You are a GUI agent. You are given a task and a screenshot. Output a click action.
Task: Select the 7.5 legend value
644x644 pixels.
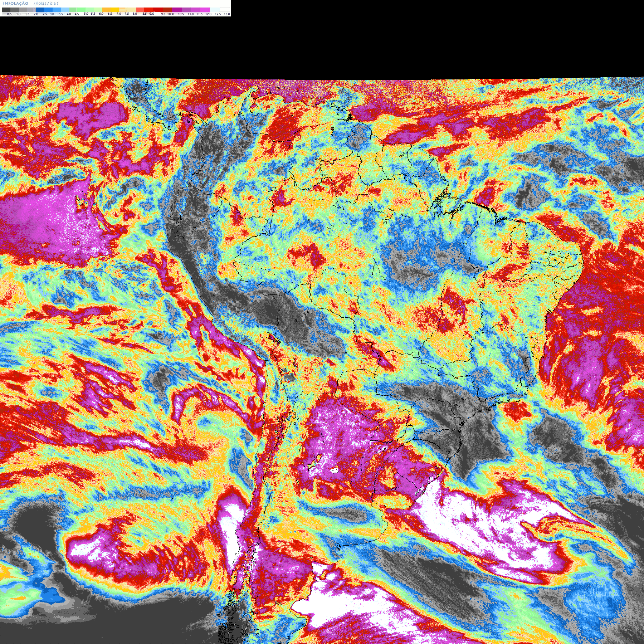tap(127, 14)
